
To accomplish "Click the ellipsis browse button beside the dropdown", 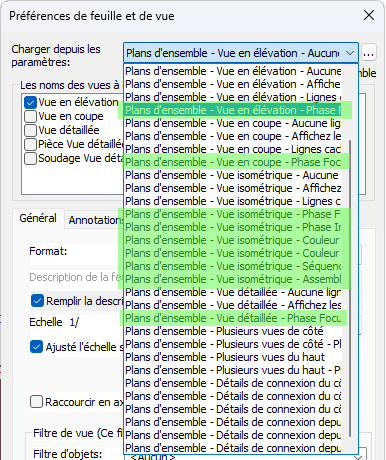I will pyautogui.click(x=369, y=53).
